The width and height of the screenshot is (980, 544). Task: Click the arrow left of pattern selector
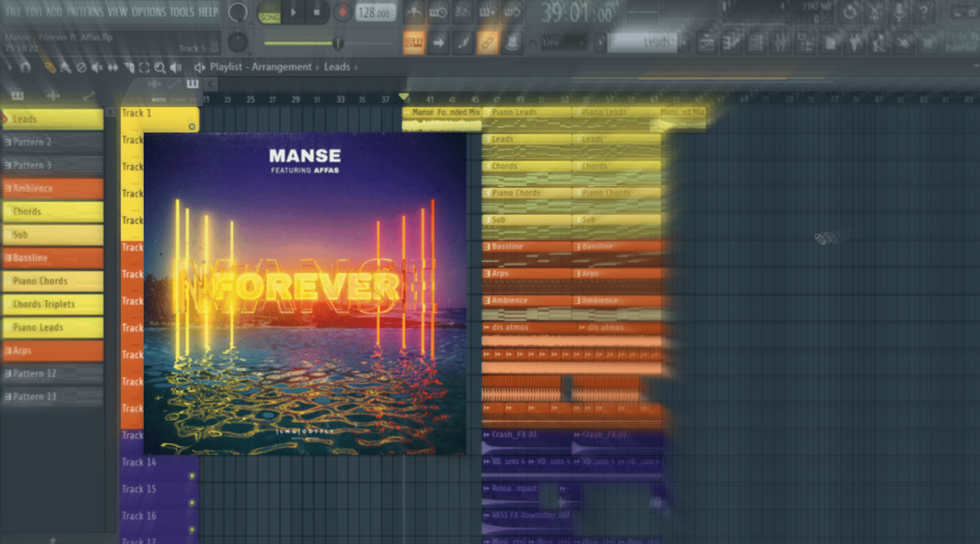click(600, 43)
